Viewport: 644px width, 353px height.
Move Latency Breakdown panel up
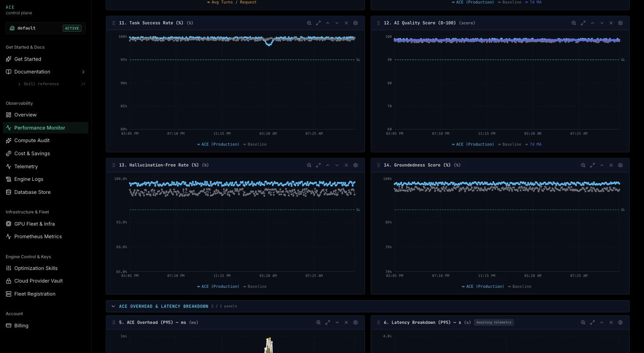pyautogui.click(x=602, y=323)
